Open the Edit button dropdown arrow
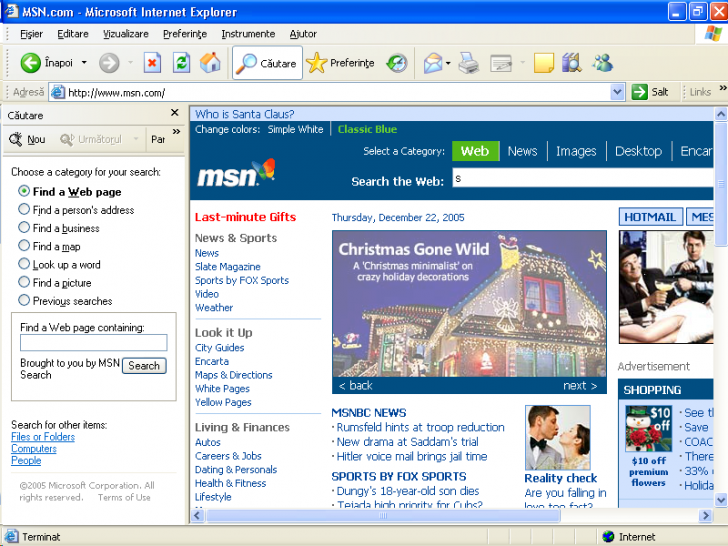728x546 pixels. pos(522,63)
